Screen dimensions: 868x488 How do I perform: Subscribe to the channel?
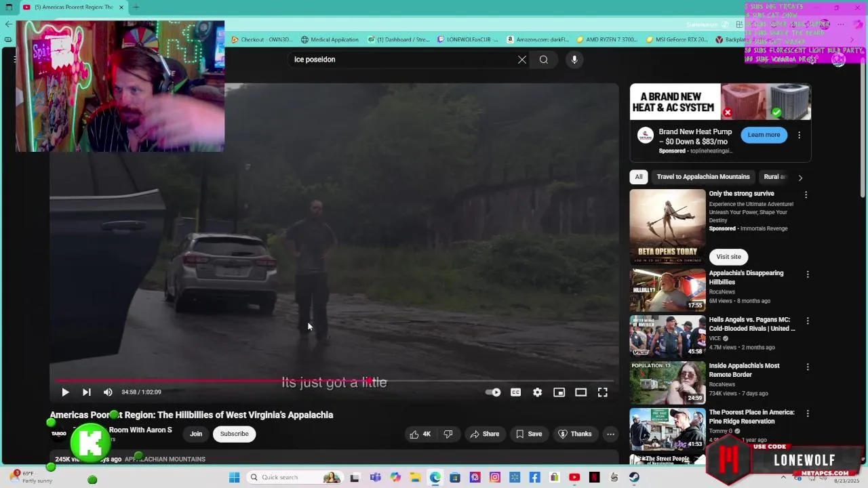(x=234, y=434)
